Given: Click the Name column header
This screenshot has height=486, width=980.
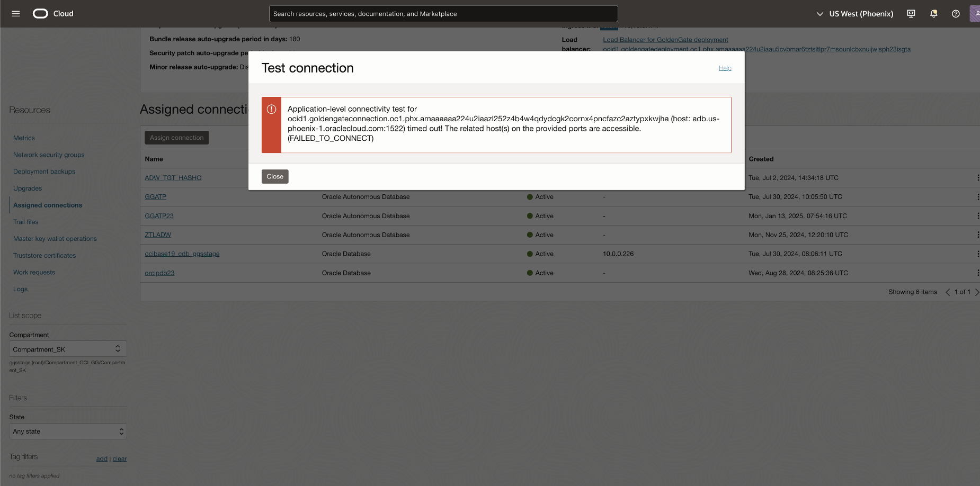Looking at the screenshot, I should (154, 159).
